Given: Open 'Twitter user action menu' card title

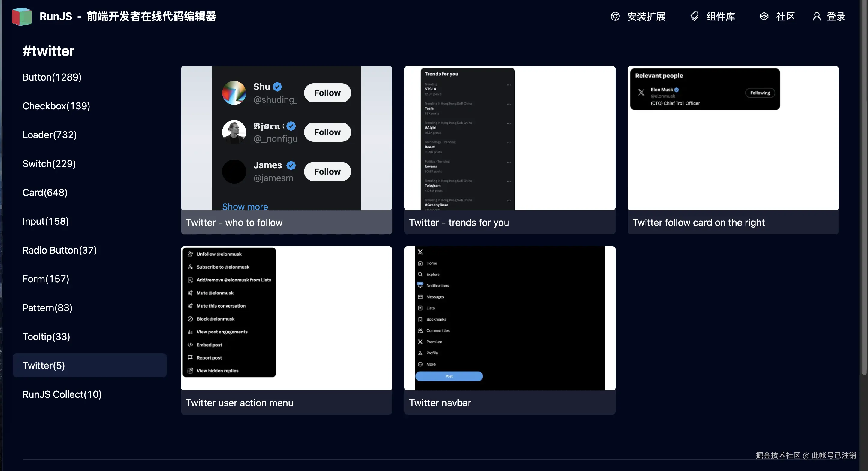Looking at the screenshot, I should (240, 403).
